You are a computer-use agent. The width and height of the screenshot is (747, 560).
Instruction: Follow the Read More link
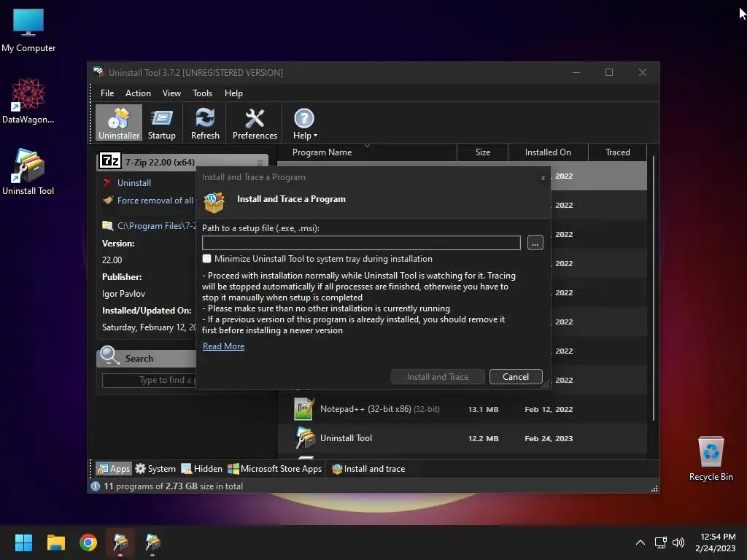[x=223, y=346]
